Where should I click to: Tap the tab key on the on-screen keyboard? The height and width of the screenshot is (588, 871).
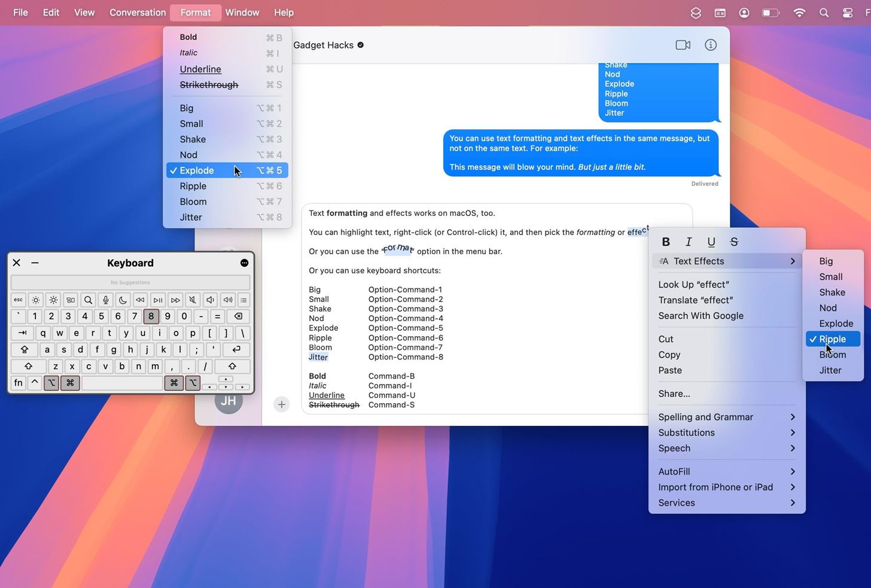pos(23,333)
